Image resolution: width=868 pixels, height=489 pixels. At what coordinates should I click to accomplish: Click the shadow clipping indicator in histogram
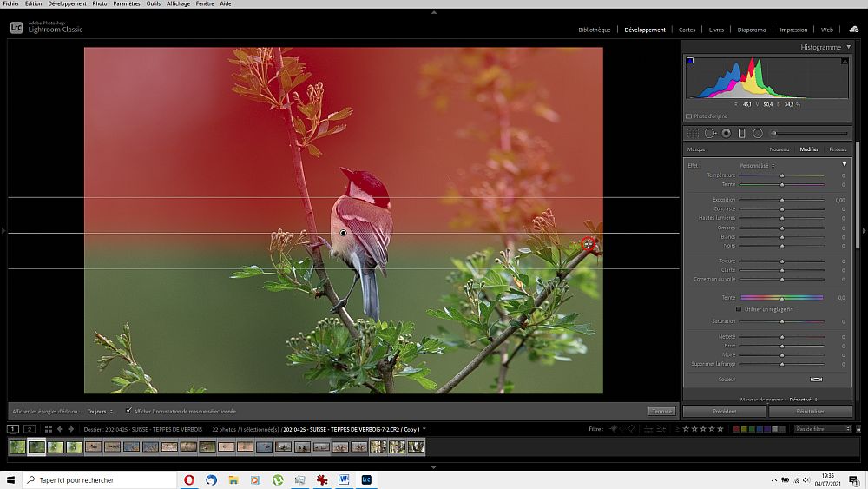coord(690,61)
